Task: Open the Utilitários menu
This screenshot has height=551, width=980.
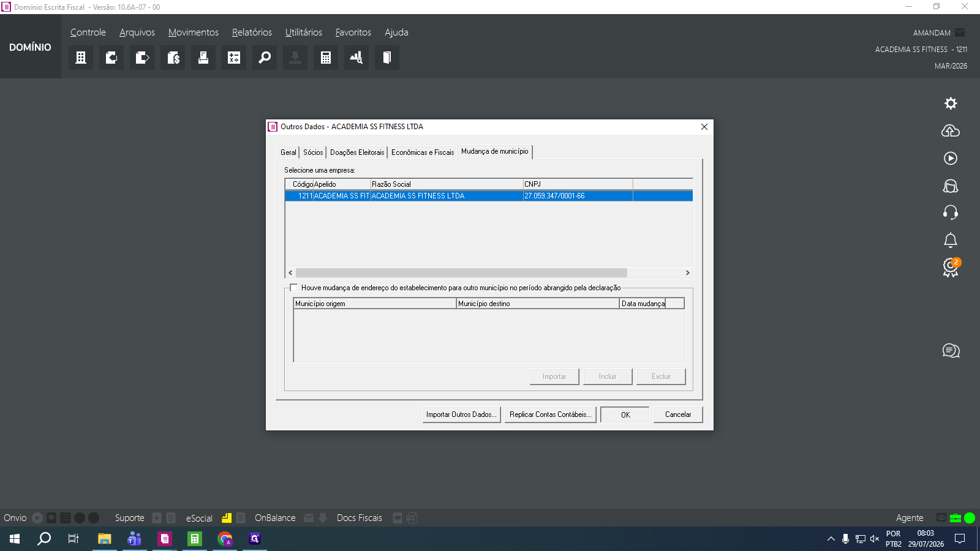Action: click(304, 32)
